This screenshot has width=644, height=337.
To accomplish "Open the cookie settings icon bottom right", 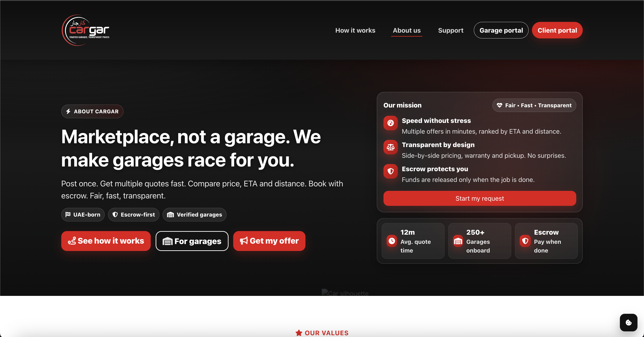I will tap(628, 322).
